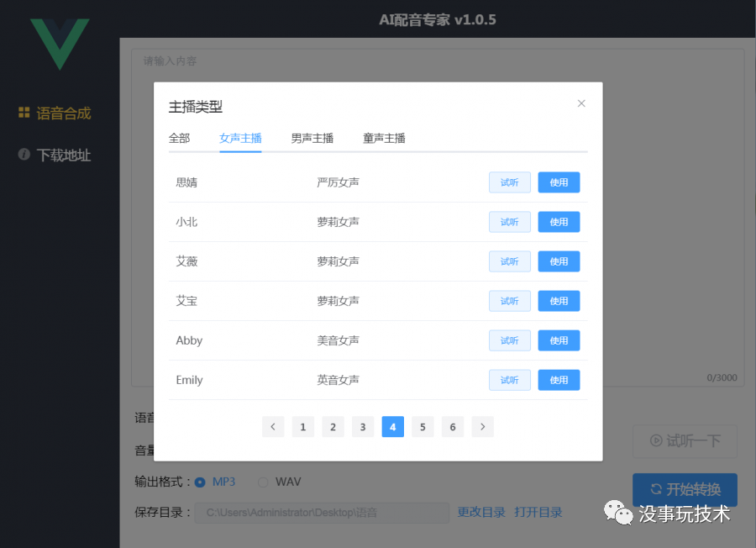Viewport: 756px width, 548px height.
Task: Open the 下载地址 sidebar menu
Action: coord(55,155)
